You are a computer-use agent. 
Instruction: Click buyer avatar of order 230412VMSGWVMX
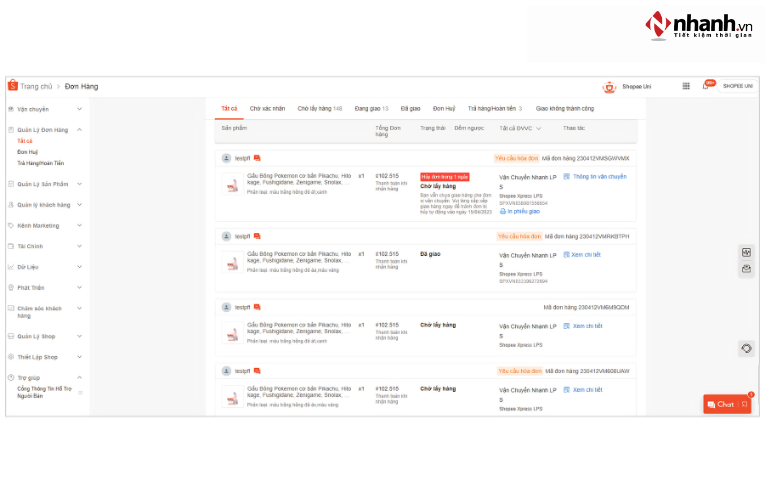(226, 158)
